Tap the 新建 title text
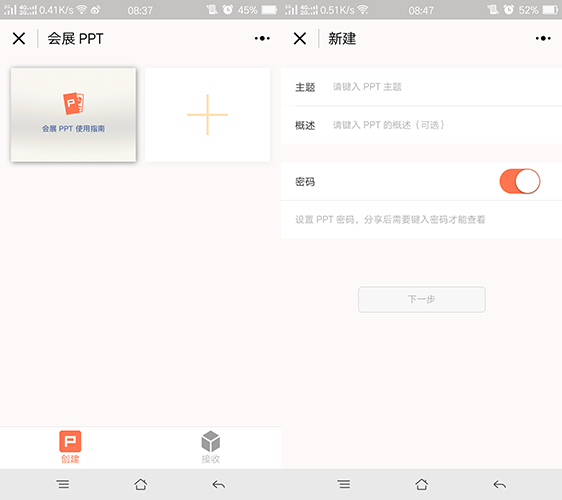This screenshot has width=562, height=500. click(342, 38)
